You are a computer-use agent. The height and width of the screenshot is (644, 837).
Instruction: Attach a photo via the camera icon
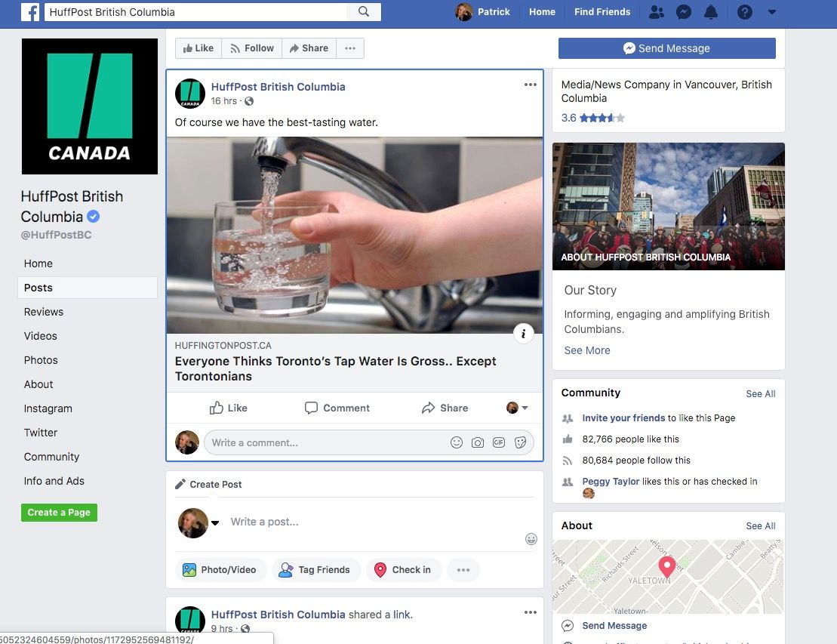(x=478, y=442)
